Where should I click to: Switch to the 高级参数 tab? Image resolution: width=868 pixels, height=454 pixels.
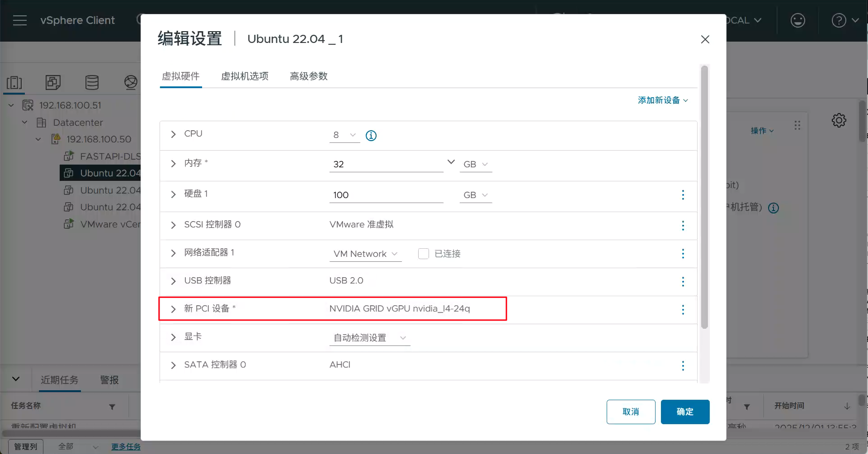point(308,76)
